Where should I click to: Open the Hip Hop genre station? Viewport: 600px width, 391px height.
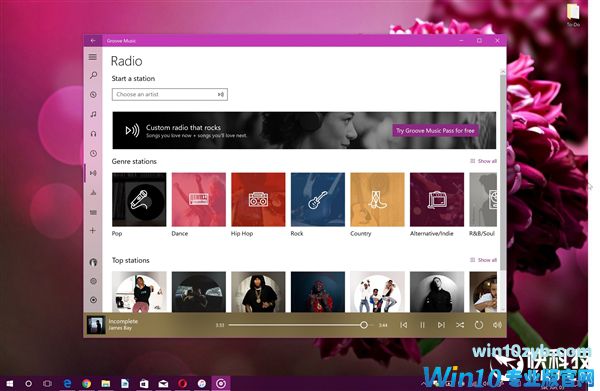click(258, 199)
